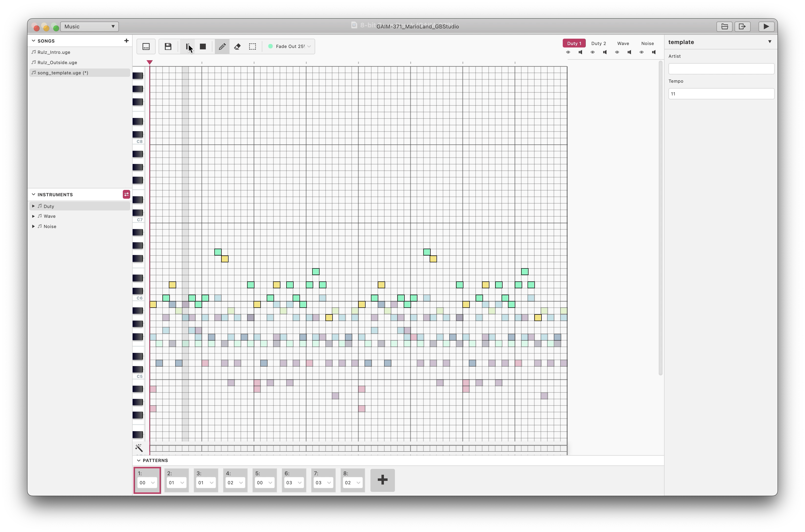Open pattern slot 7 dropdown showing 03
Viewport: 805px width, 532px height.
click(x=323, y=483)
